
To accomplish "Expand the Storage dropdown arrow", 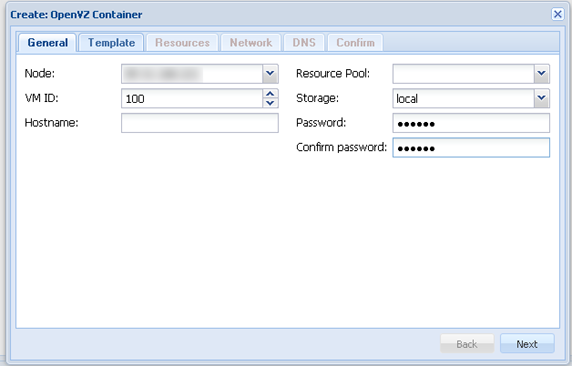I will [542, 98].
